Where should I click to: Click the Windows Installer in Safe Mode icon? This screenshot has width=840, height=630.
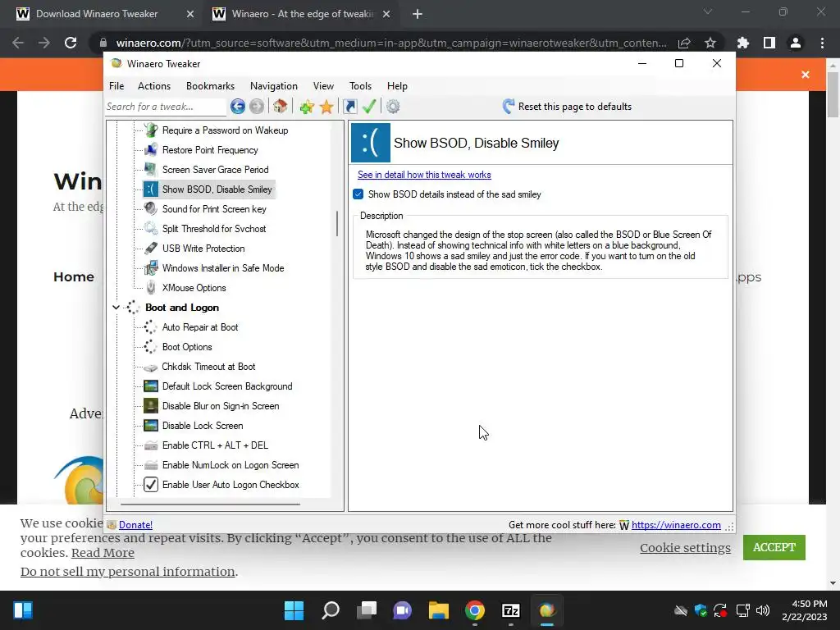click(x=151, y=268)
